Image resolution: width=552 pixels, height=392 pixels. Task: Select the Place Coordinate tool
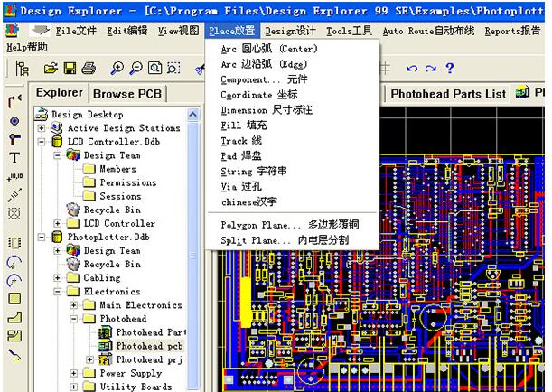tap(14, 177)
